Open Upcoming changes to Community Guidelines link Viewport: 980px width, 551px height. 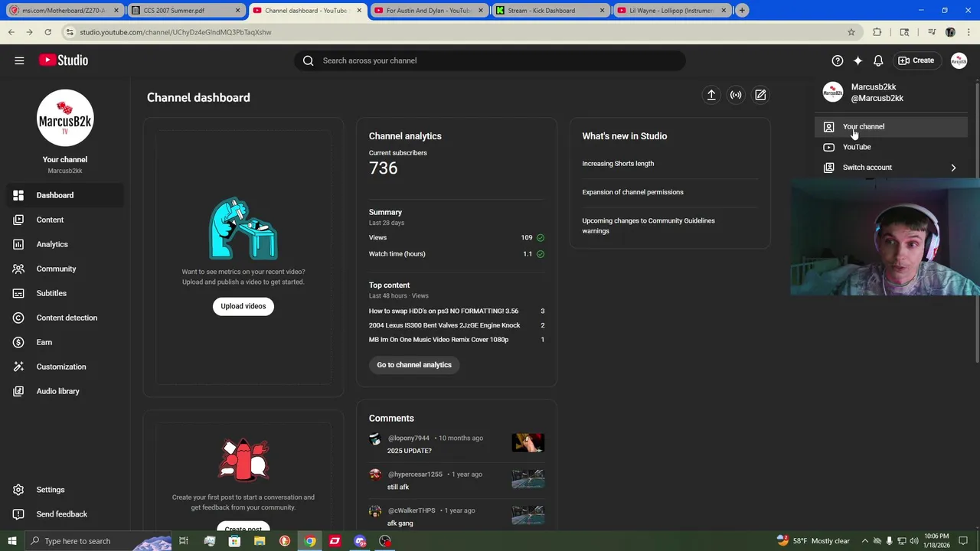(x=648, y=226)
